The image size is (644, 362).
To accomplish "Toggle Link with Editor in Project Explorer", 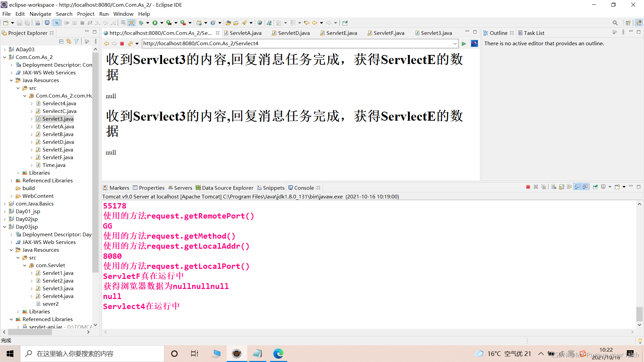I will point(69,41).
